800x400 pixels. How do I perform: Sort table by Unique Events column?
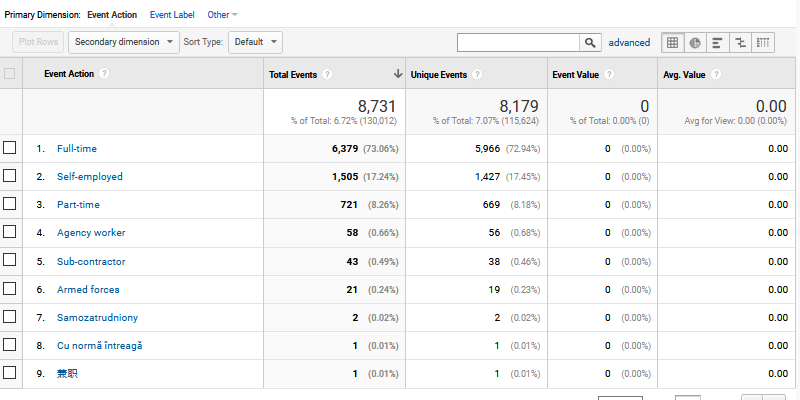point(439,74)
